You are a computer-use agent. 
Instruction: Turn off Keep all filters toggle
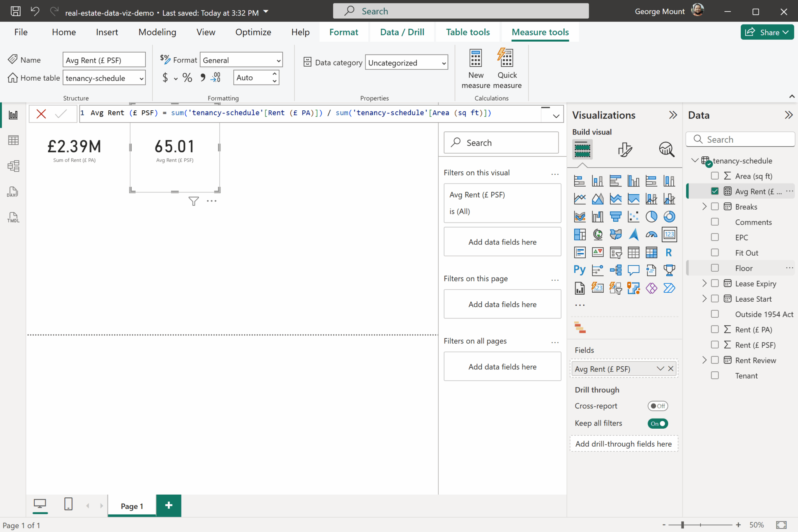(x=658, y=423)
